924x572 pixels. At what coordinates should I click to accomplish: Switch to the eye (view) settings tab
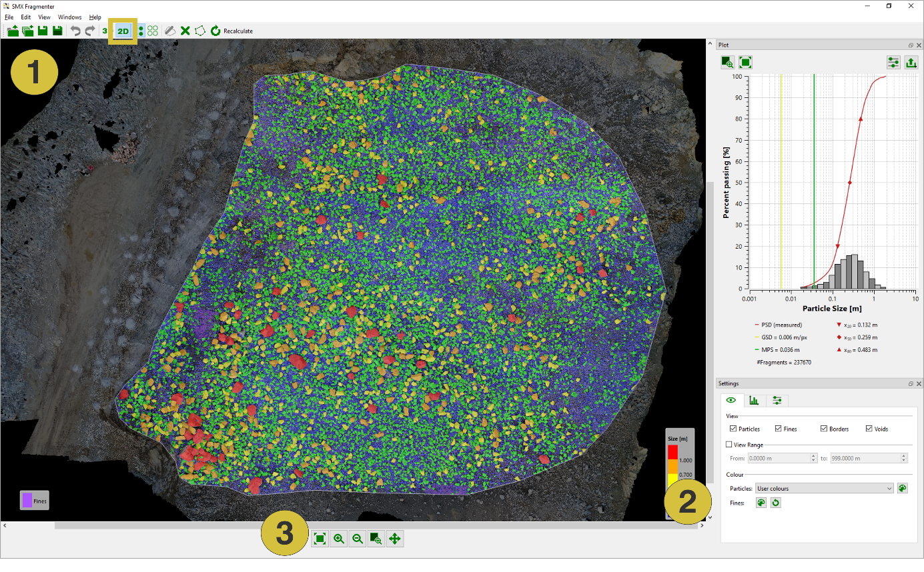click(731, 400)
